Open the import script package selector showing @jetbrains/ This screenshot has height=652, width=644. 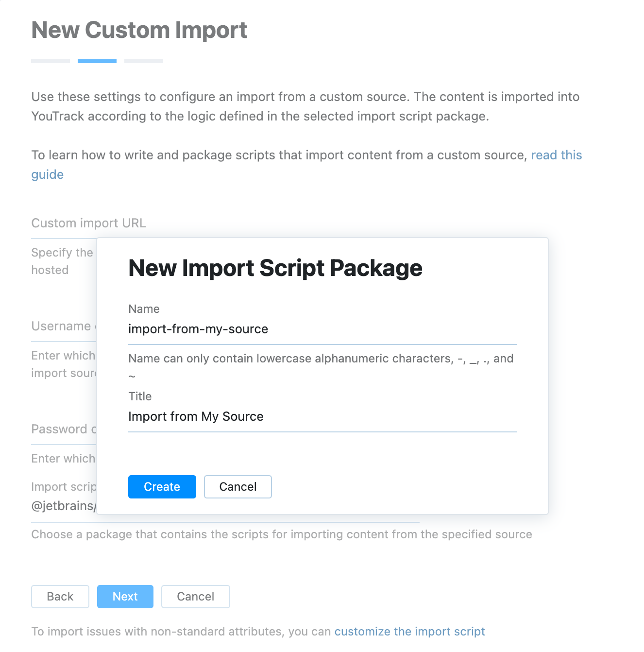point(63,505)
